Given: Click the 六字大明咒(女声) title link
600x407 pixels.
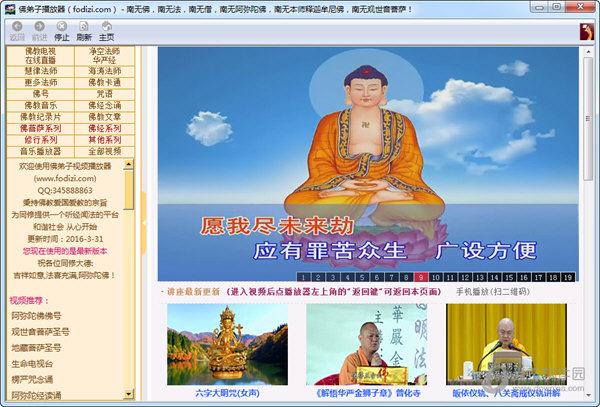Looking at the screenshot, I should tap(227, 393).
